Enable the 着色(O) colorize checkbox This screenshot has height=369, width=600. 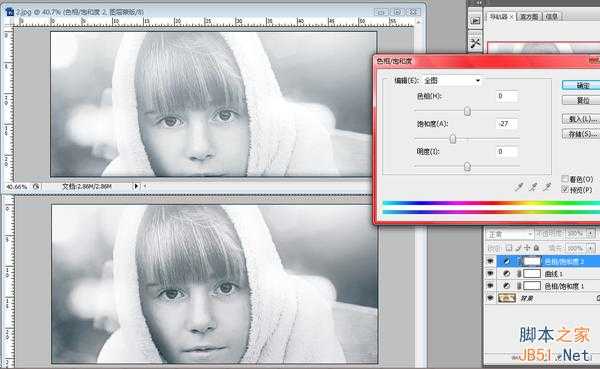[565, 179]
